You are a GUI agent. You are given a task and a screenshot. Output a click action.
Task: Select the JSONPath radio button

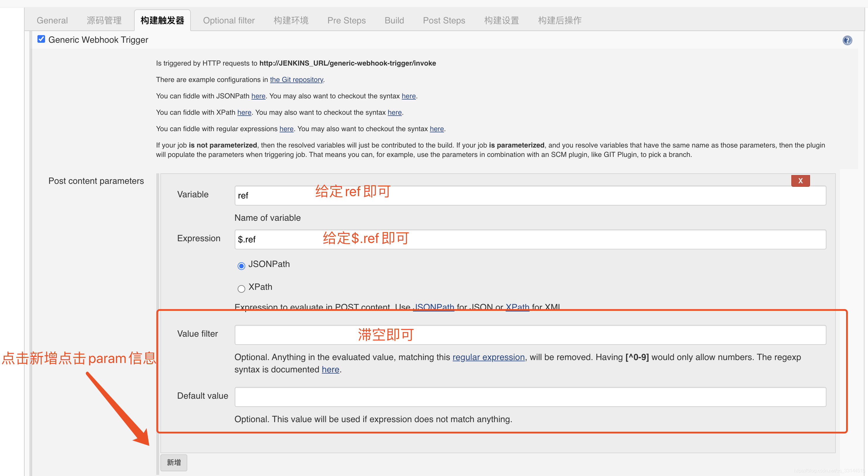pos(241,266)
